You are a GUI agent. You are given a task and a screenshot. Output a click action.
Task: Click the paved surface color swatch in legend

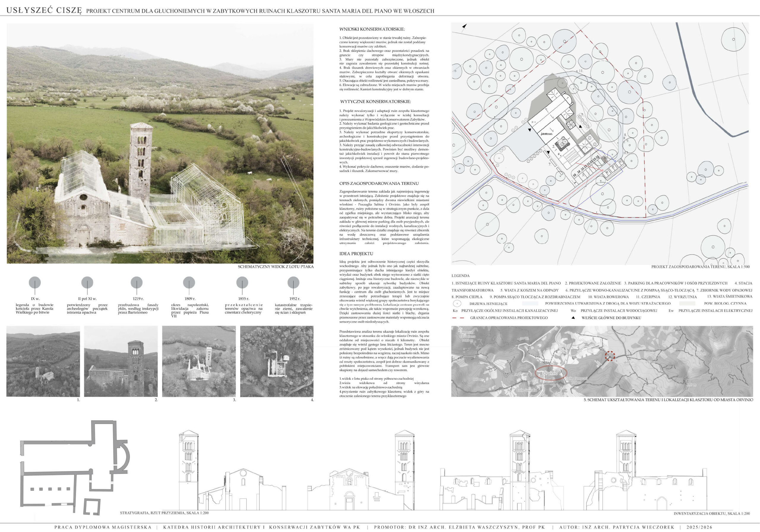530,303
